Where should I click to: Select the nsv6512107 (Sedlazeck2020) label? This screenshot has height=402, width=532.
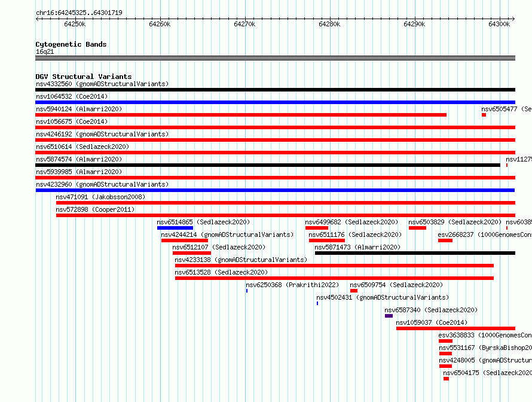[219, 247]
